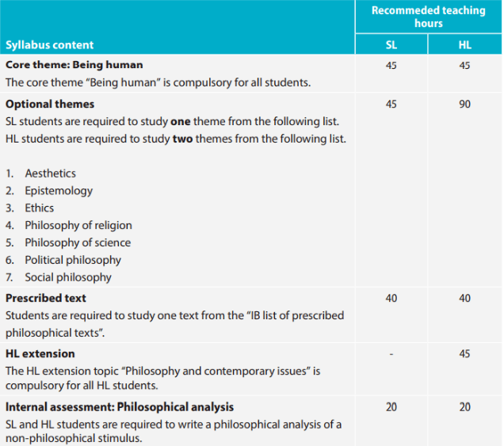The height and width of the screenshot is (446, 504).
Task: Select the 'Prescribed text' heading
Action: 46,298
